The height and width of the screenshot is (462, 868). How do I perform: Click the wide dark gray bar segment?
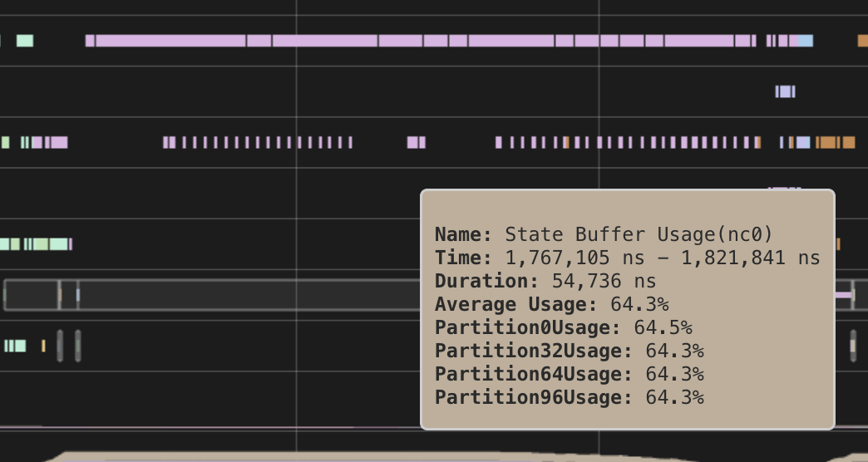(x=249, y=295)
